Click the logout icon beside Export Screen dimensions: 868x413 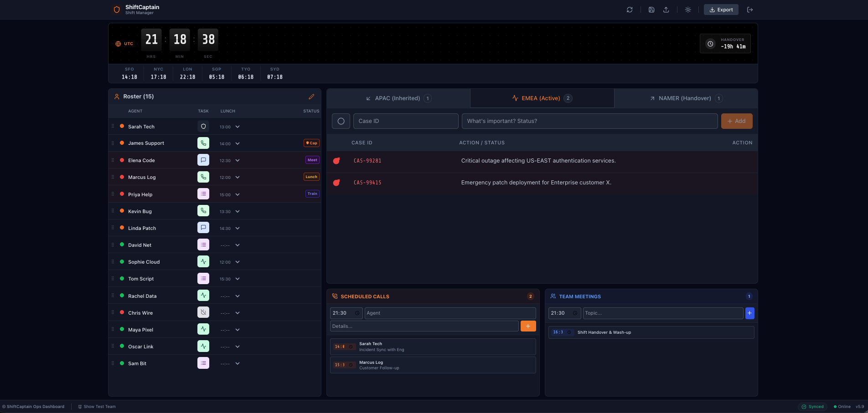pos(750,10)
